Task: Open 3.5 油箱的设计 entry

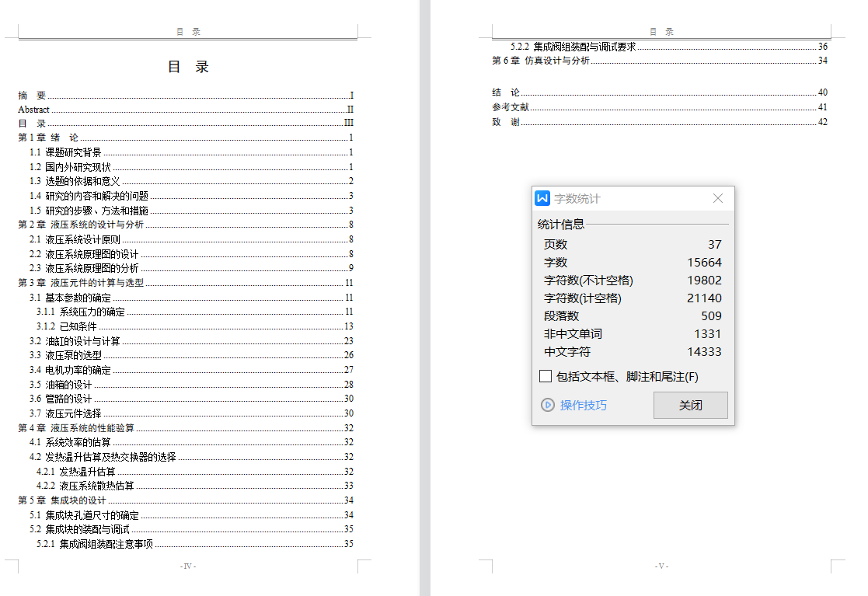Action: (191, 385)
